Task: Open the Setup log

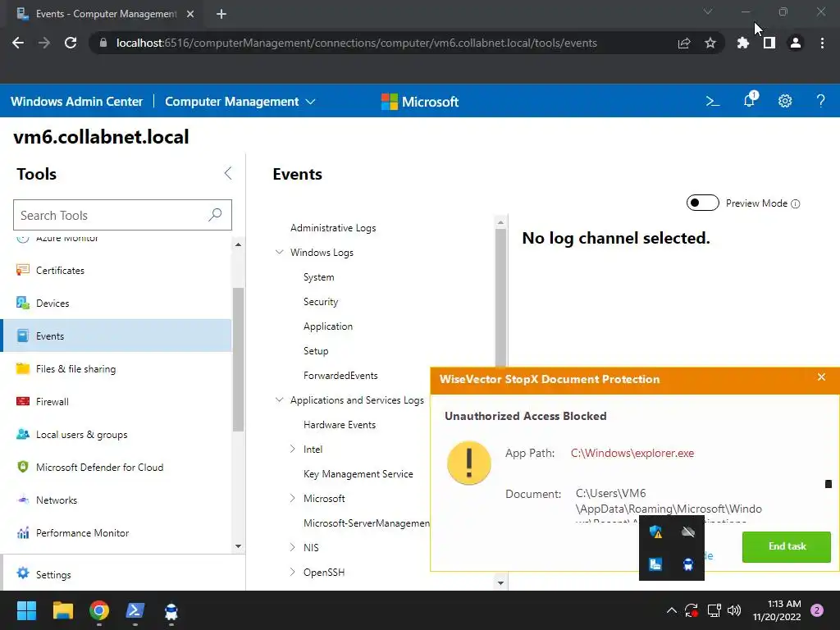Action: click(316, 351)
